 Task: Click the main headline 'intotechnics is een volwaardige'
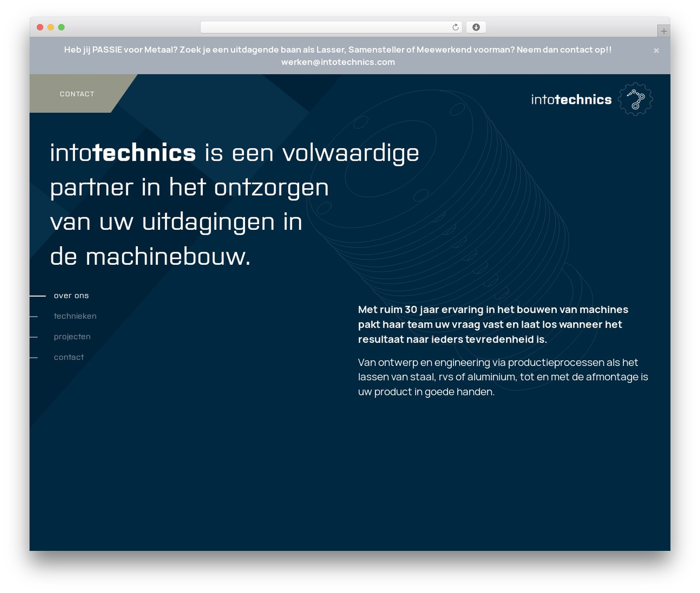point(235,153)
